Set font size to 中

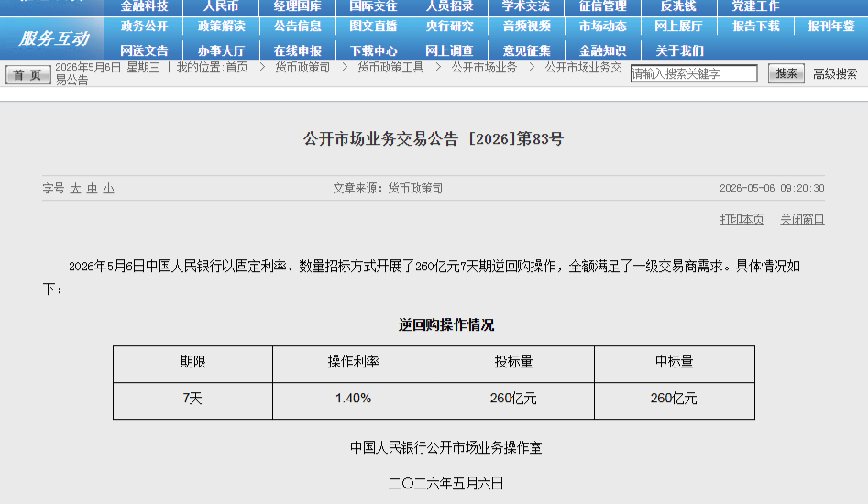click(x=92, y=189)
